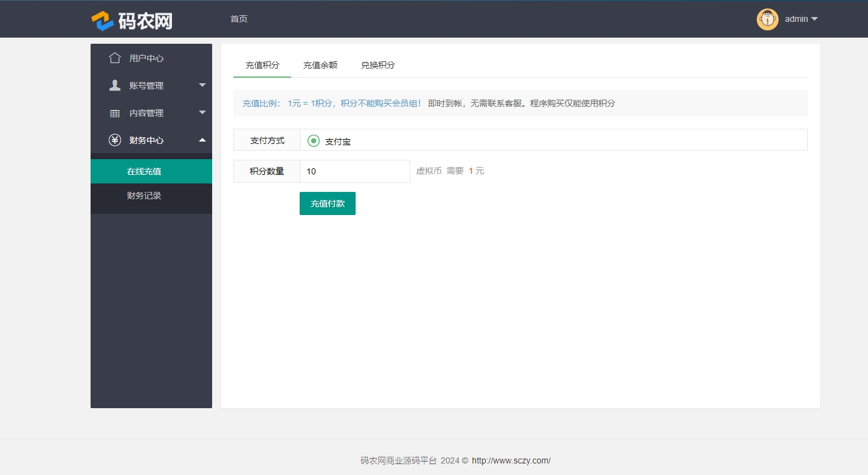
Task: Open 在线充值 in the sidebar
Action: click(x=144, y=171)
